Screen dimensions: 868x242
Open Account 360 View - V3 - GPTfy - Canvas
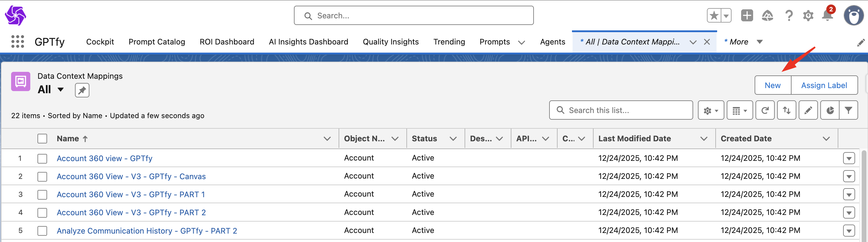tap(131, 176)
